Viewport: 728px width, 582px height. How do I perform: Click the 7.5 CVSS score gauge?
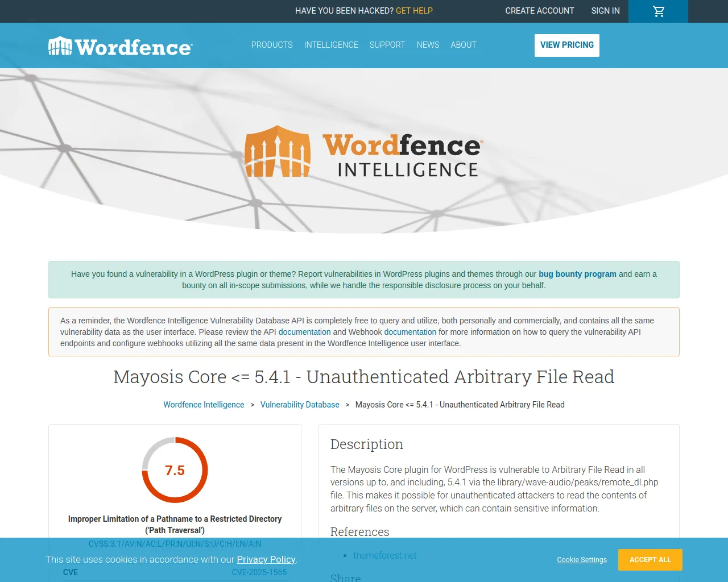(175, 470)
